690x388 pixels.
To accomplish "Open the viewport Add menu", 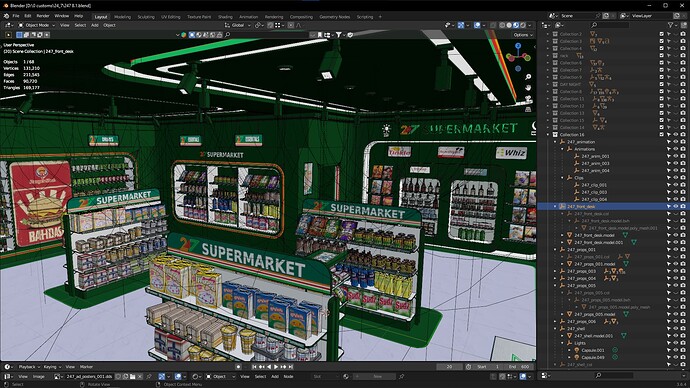I will coord(95,25).
